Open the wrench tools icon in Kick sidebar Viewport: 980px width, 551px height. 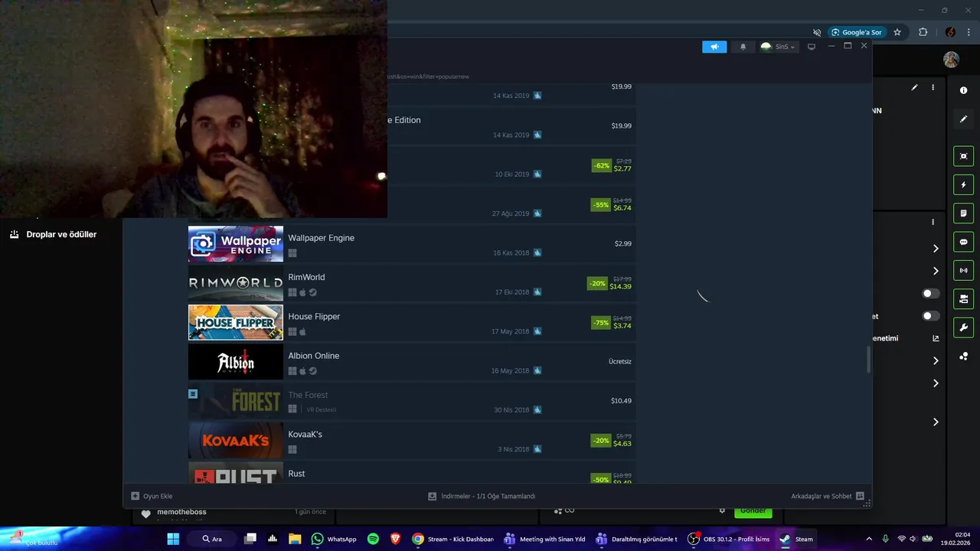(963, 328)
